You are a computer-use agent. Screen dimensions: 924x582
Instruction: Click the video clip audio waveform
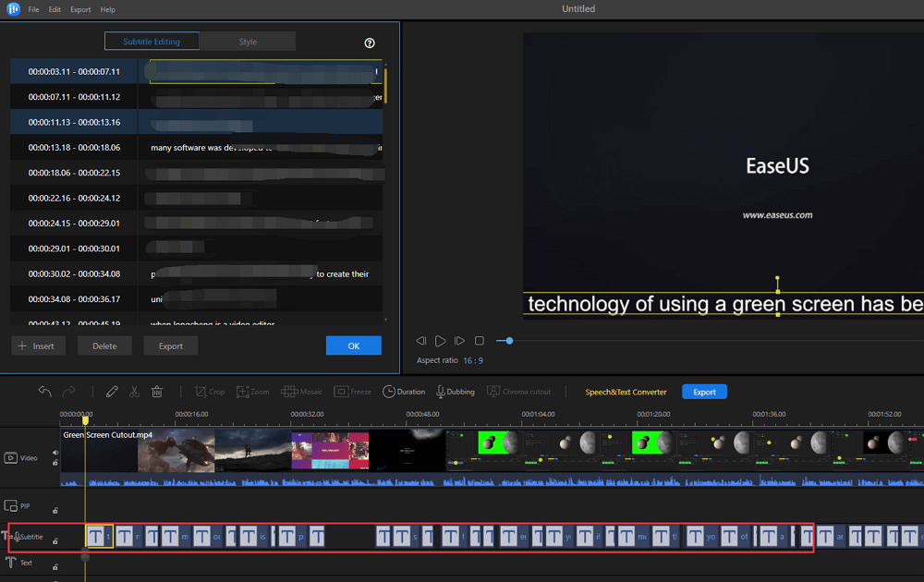tap(492, 480)
